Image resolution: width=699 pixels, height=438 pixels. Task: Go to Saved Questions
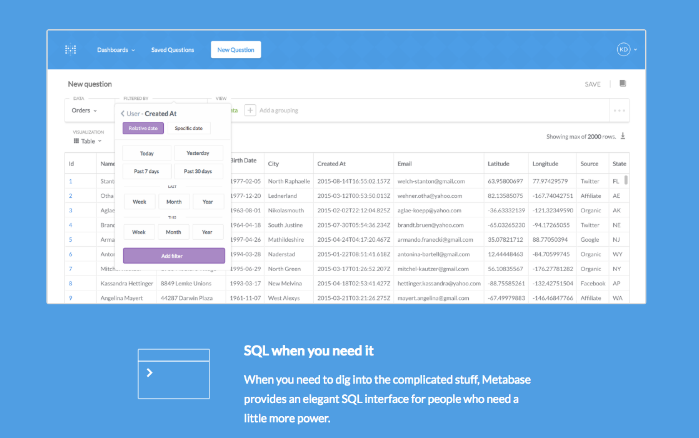(173, 50)
